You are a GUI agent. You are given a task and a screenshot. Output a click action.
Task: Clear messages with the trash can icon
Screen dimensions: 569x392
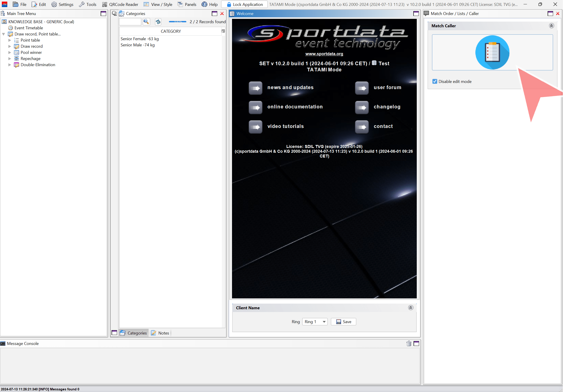point(409,343)
